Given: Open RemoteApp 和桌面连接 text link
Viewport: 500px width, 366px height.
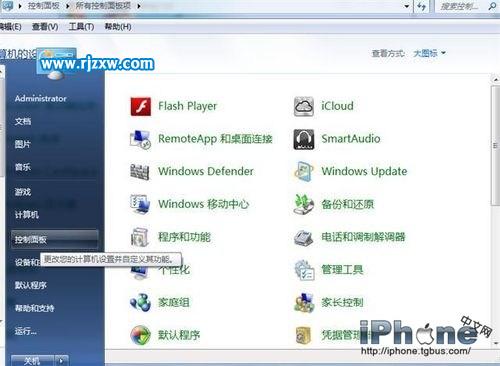Looking at the screenshot, I should [x=215, y=139].
